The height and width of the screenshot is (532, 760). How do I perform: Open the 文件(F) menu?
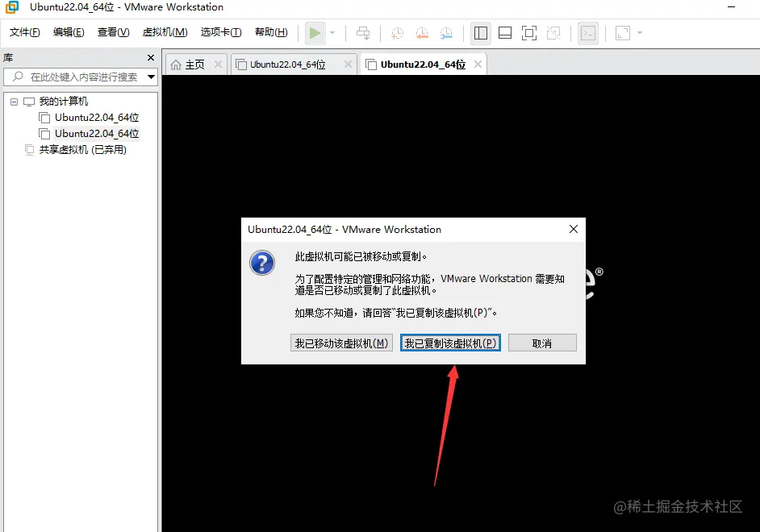[25, 32]
